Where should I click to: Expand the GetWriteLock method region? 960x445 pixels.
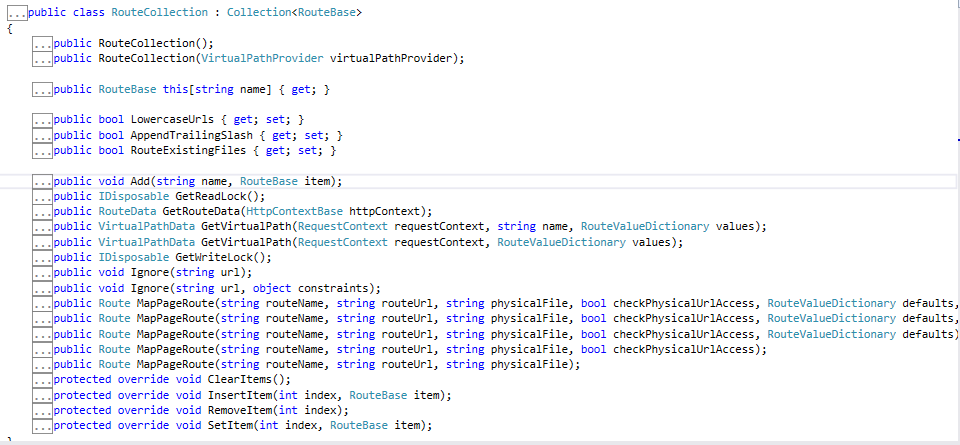(43, 258)
